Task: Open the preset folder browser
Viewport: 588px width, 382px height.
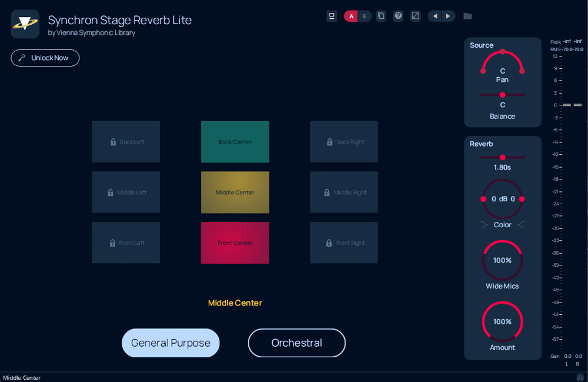Action: (x=467, y=16)
